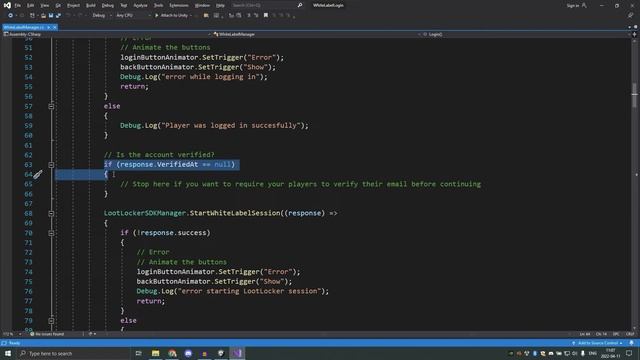Viewport: 640px width, 360px height.
Task: Click the text response.VerifiedAt on line 63
Action: tap(159, 164)
